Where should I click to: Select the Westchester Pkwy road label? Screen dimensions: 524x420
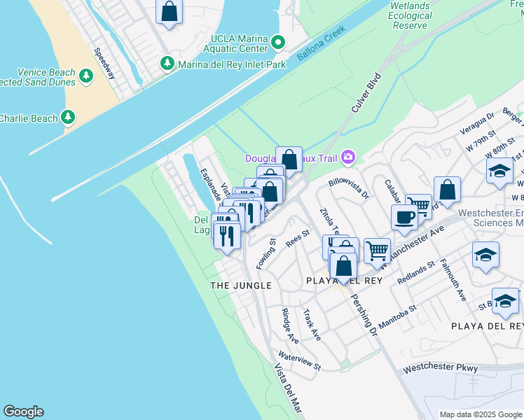coord(441,367)
